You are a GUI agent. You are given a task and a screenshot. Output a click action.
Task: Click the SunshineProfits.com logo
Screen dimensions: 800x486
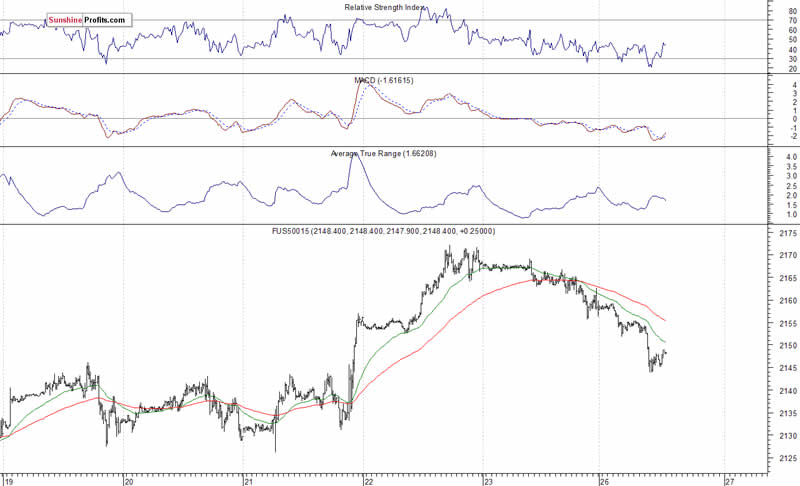pyautogui.click(x=89, y=20)
